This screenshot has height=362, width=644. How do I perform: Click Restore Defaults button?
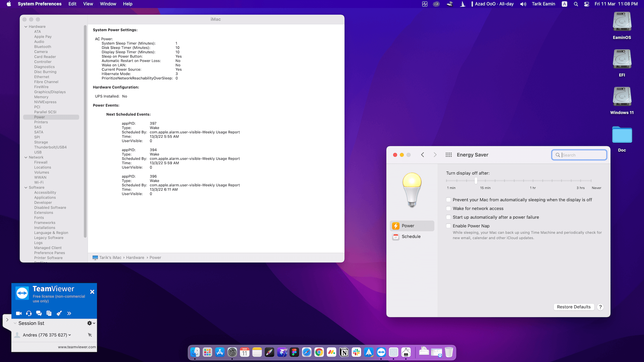574,307
